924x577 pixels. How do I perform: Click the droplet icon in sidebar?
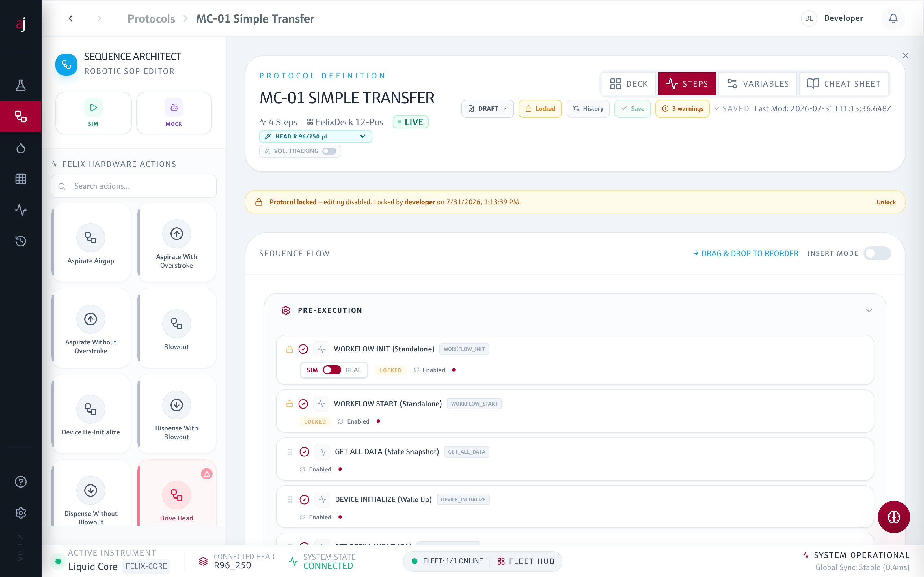pyautogui.click(x=21, y=148)
